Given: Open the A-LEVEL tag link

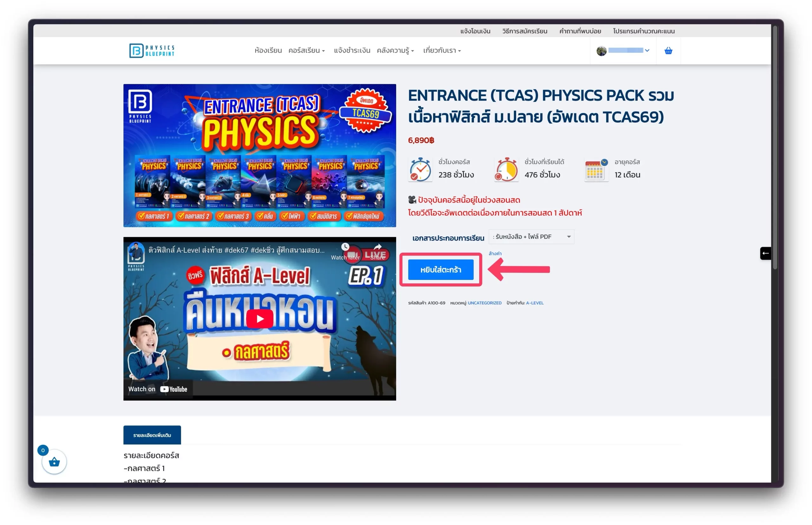Looking at the screenshot, I should [x=534, y=303].
